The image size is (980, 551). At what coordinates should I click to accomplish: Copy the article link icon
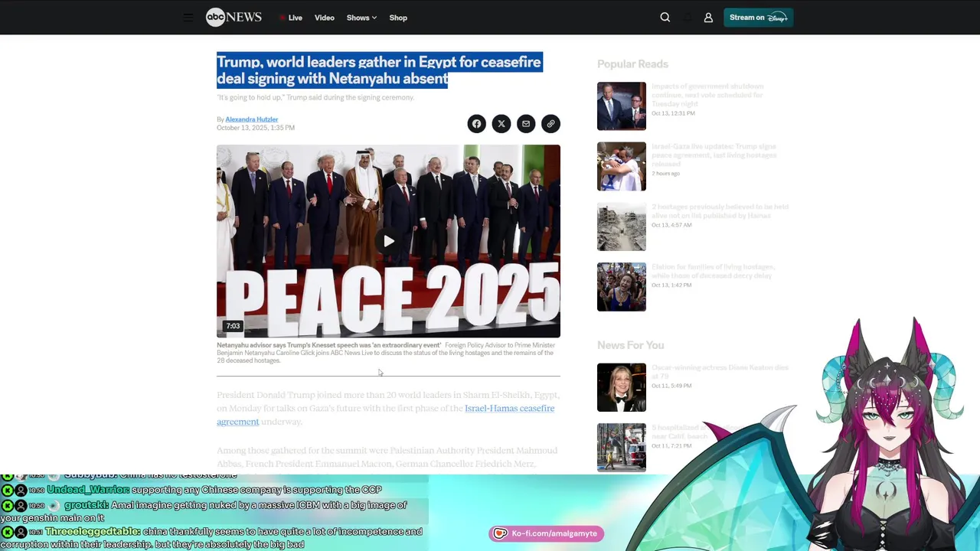click(550, 124)
